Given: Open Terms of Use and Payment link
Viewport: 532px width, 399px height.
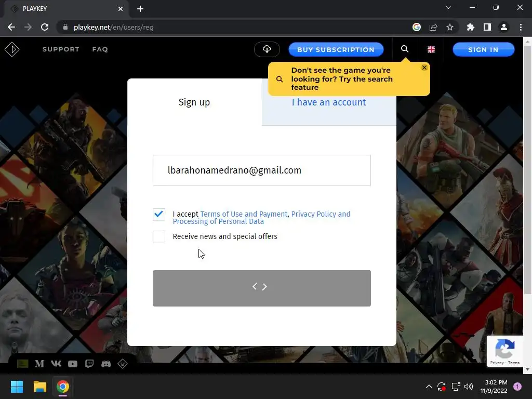Looking at the screenshot, I should tap(244, 214).
